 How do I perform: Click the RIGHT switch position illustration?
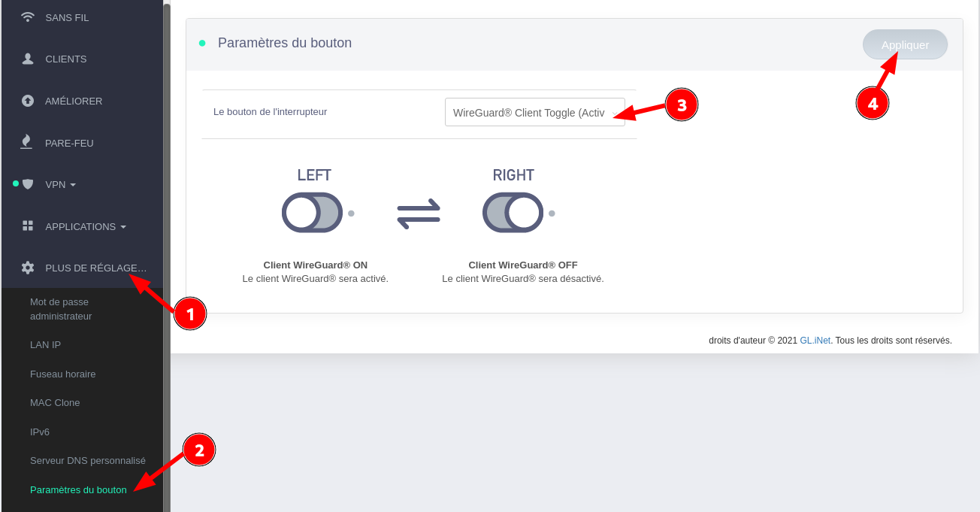(x=513, y=213)
